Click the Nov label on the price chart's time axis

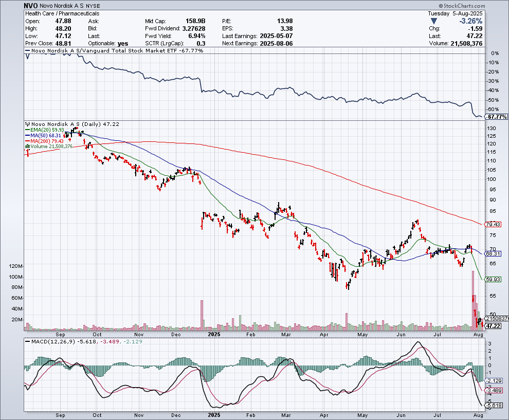(139, 334)
